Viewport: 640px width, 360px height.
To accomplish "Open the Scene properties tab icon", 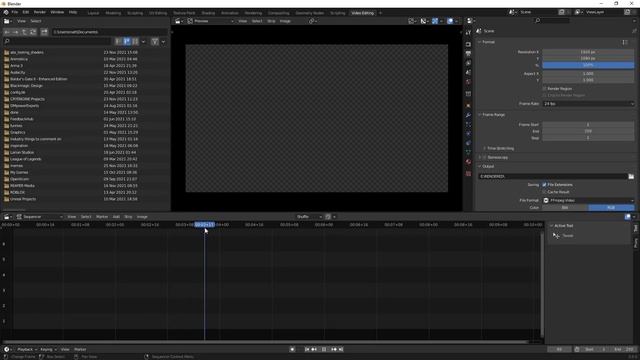I will coord(468,72).
